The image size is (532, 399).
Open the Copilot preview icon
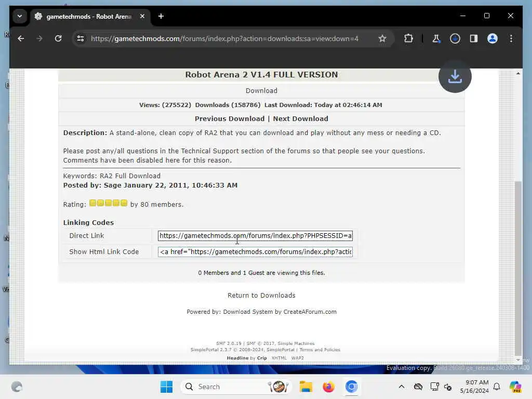point(515,387)
